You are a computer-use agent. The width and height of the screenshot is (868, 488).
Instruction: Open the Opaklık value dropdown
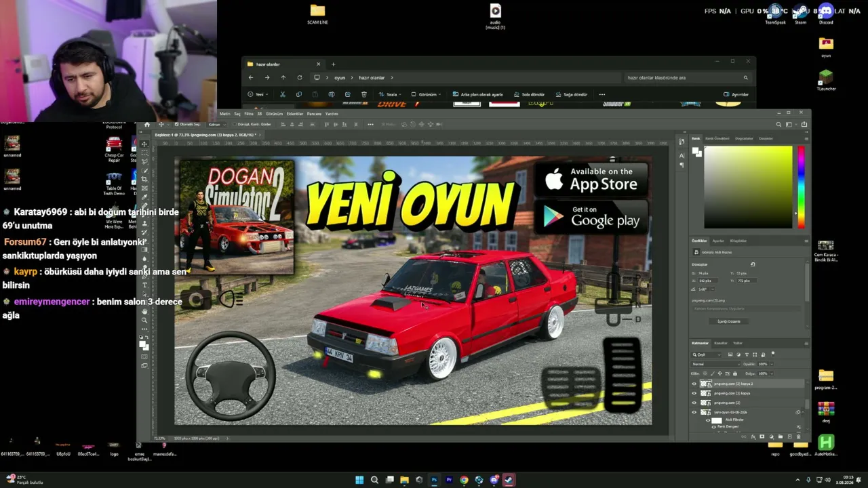point(772,364)
